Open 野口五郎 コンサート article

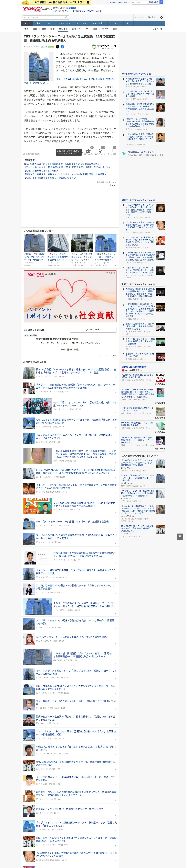tap(76, 793)
